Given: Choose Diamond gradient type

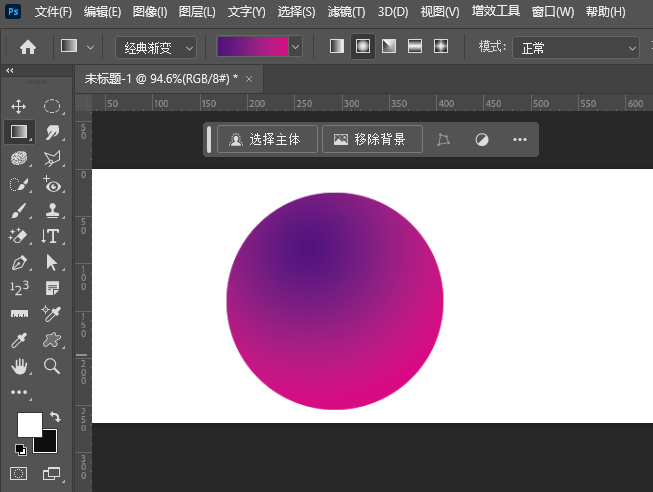Looking at the screenshot, I should click(441, 46).
